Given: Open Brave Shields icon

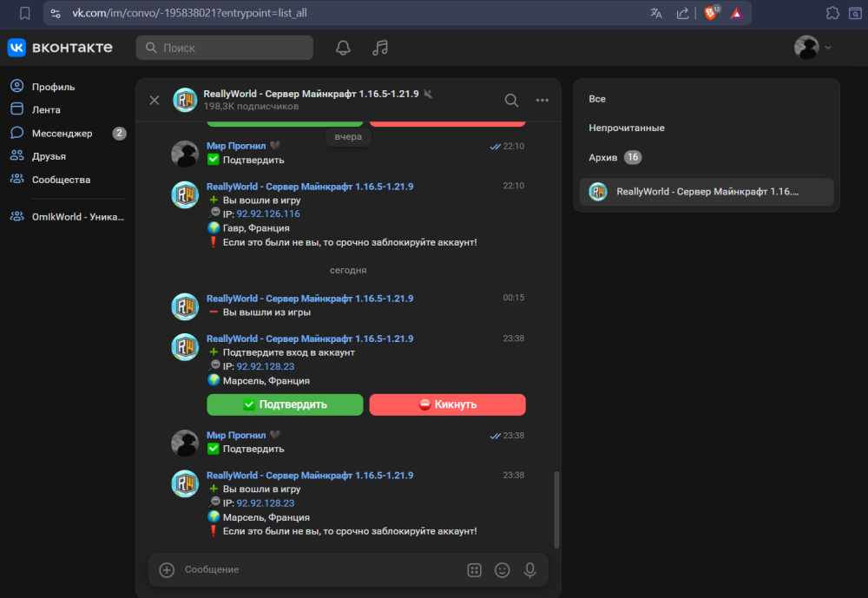Looking at the screenshot, I should pos(711,13).
